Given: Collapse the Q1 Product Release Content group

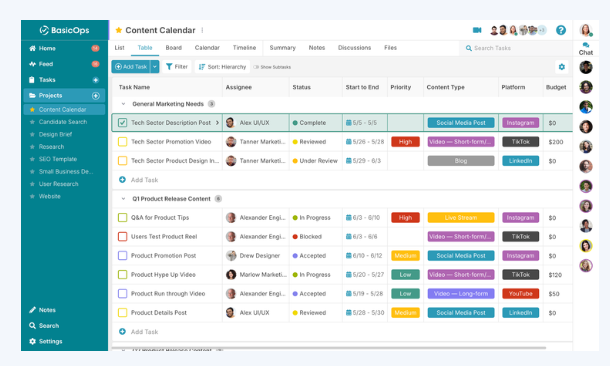Looking at the screenshot, I should (123, 199).
